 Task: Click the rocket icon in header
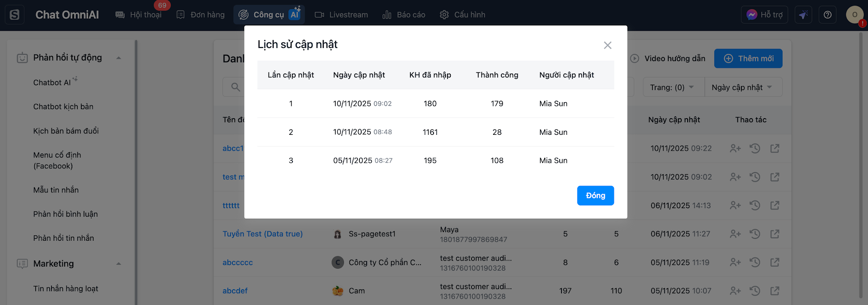click(803, 15)
